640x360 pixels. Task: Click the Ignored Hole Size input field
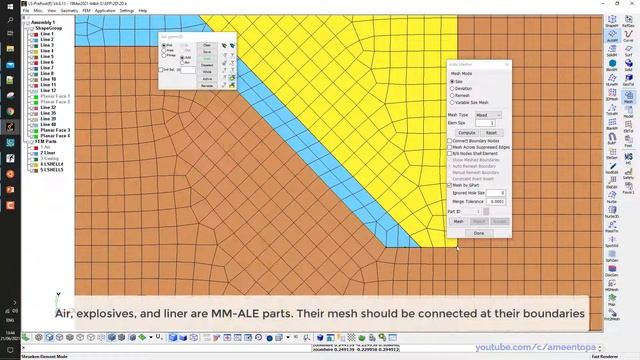tap(496, 193)
